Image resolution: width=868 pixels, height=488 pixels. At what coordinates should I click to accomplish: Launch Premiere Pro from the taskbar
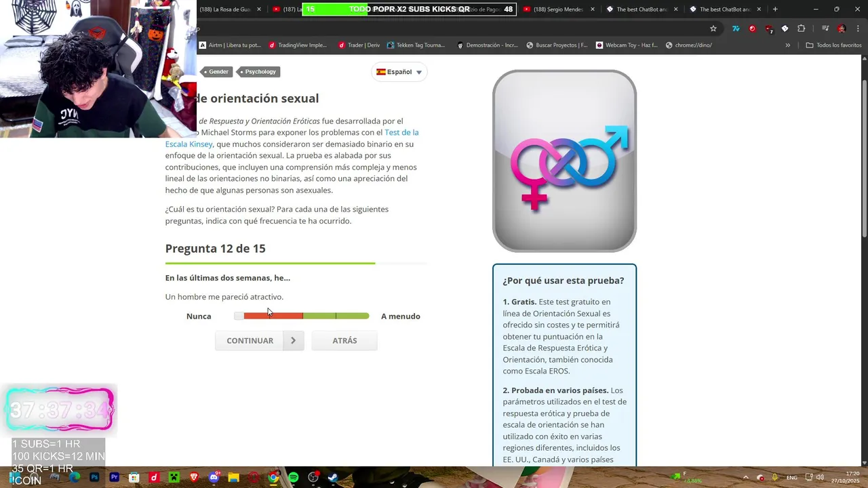tap(114, 477)
